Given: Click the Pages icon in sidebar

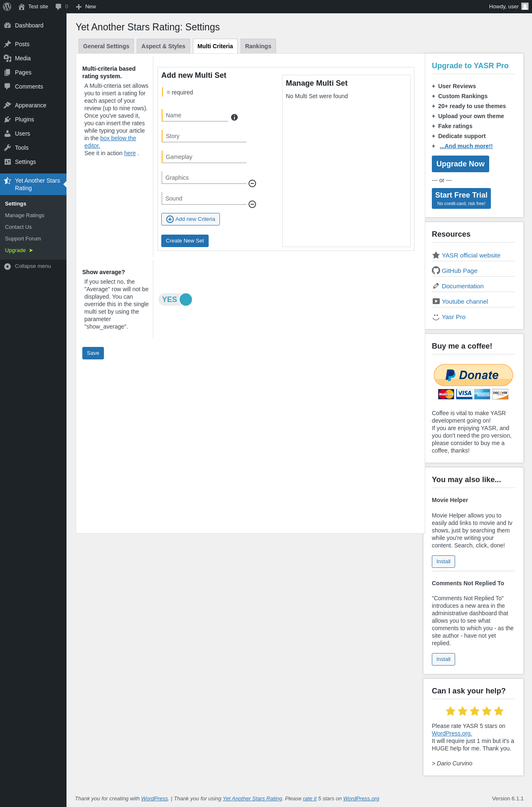Looking at the screenshot, I should click(x=7, y=72).
